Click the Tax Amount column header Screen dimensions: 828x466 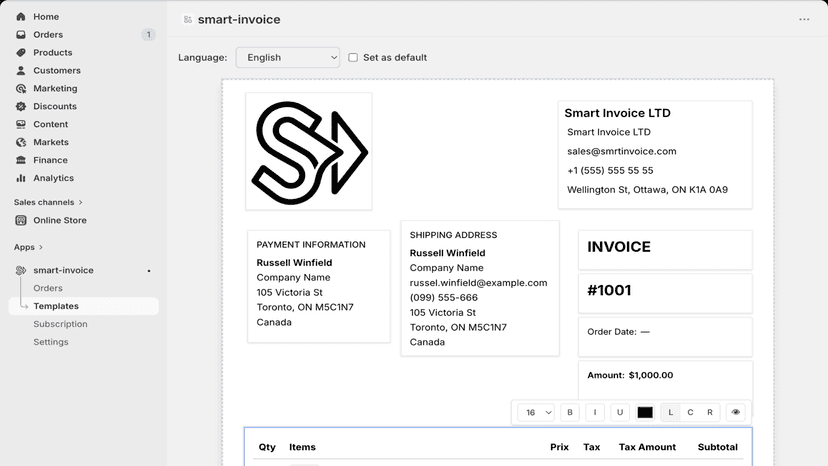coord(647,447)
